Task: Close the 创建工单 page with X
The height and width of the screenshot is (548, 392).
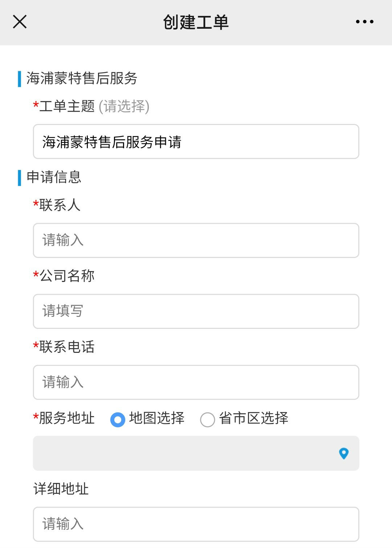Action: coord(20,22)
